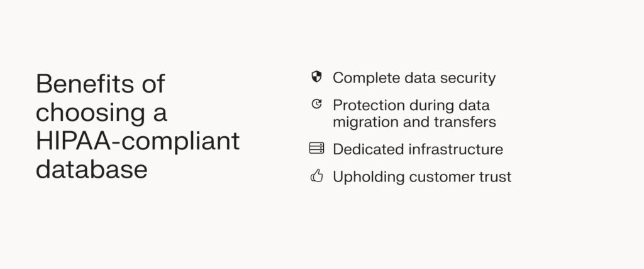This screenshot has width=644, height=269.
Task: Click the word "database" in the heading
Action: tap(92, 169)
